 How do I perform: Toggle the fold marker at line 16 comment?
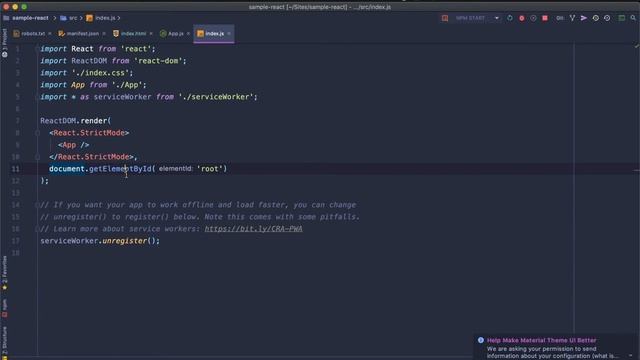click(x=37, y=229)
